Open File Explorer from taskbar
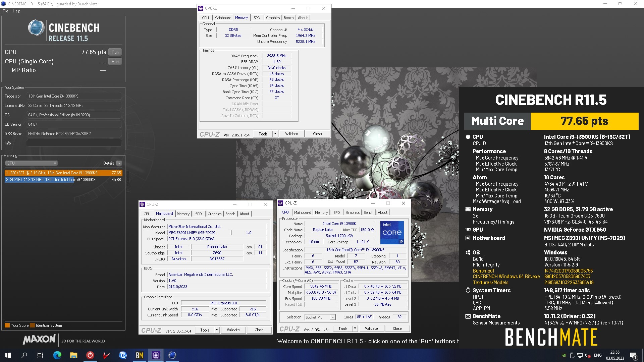644x362 pixels. tap(74, 355)
